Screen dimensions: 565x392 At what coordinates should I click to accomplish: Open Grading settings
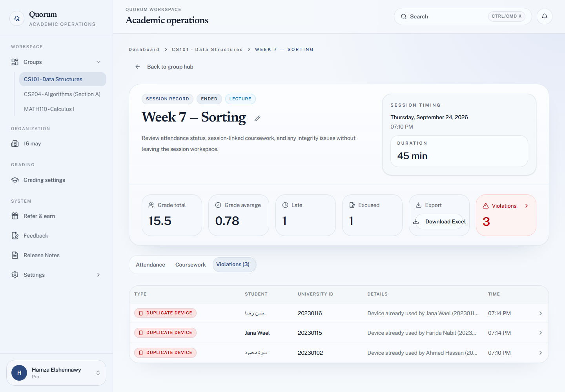(56, 180)
